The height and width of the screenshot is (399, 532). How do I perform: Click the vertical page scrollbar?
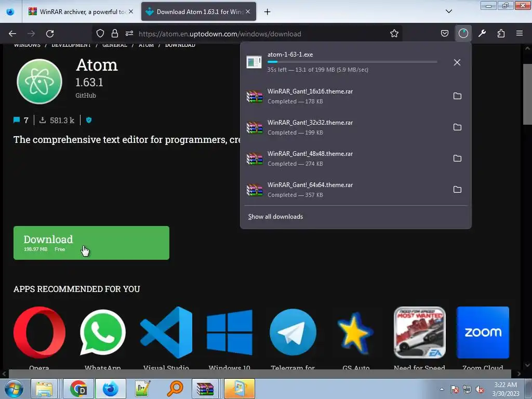527,95
